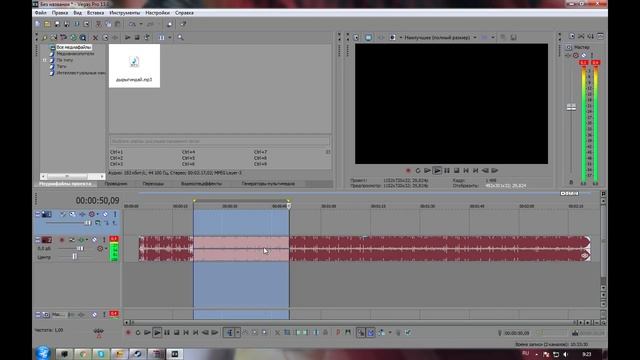Open the Правка menu

[60, 13]
